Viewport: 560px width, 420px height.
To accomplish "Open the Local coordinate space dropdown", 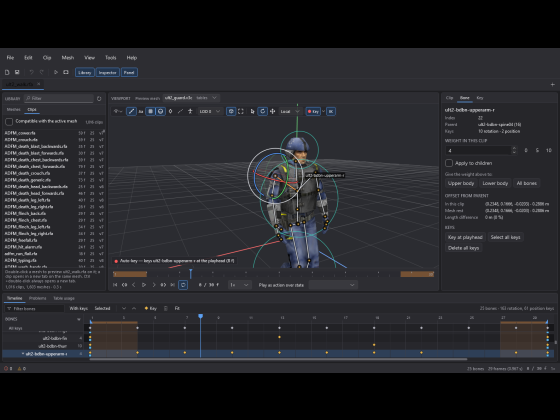I will tap(290, 111).
